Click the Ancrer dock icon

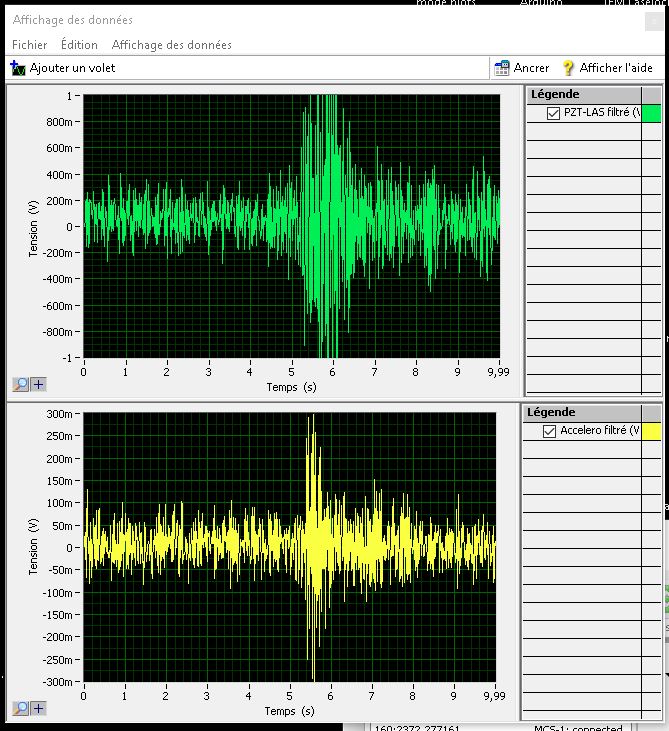tap(502, 68)
